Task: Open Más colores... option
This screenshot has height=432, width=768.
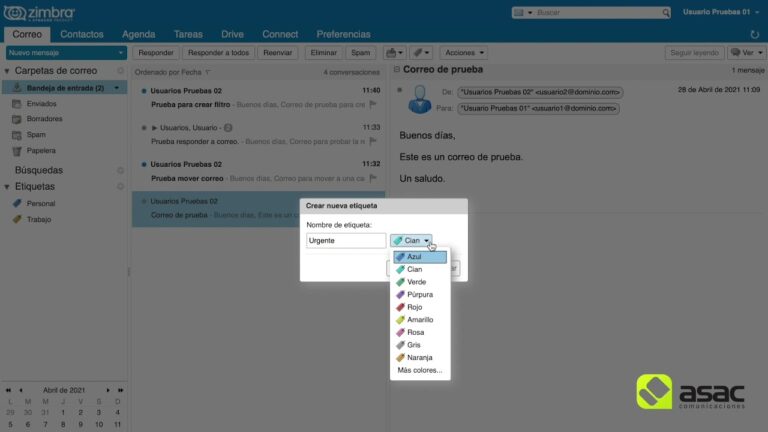Action: [x=420, y=370]
